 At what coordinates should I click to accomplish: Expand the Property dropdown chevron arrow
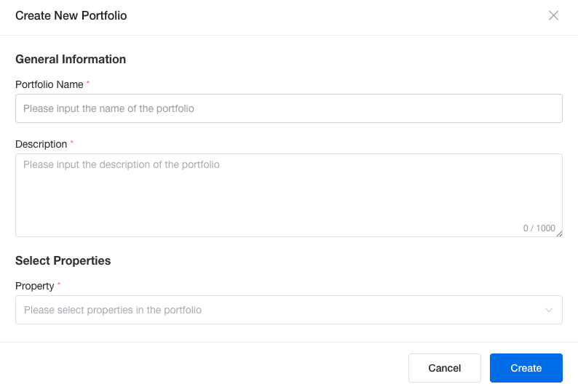[x=549, y=311]
